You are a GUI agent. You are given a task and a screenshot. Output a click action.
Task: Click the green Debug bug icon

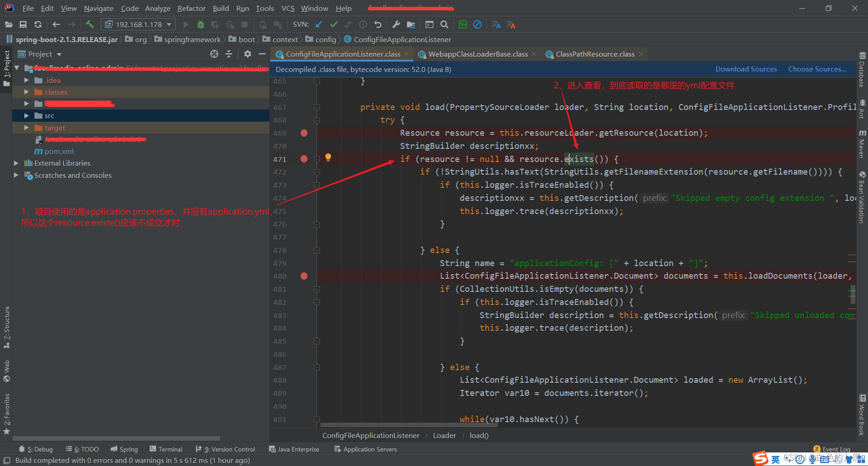[x=201, y=24]
